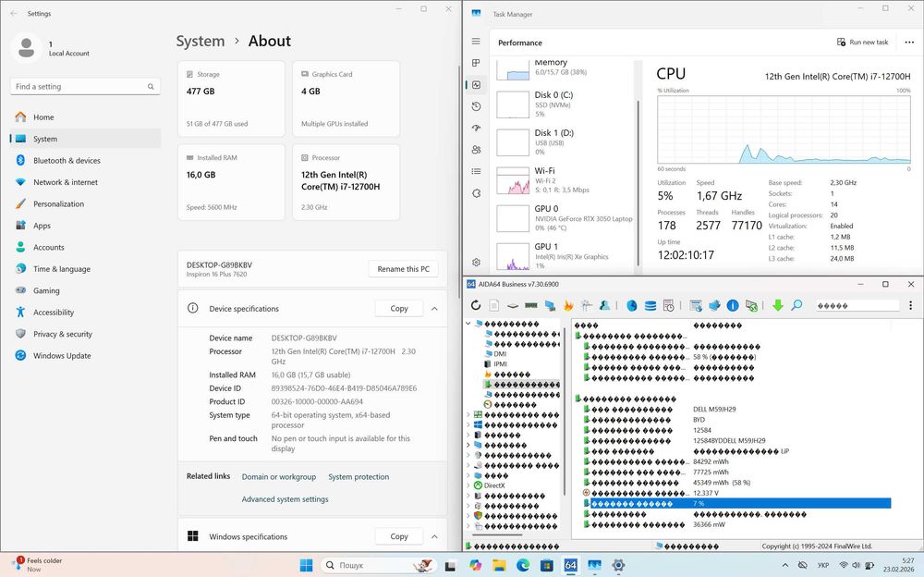Click the blue pie chart AIDA64 icon
This screenshot has width=924, height=577.
(x=632, y=305)
